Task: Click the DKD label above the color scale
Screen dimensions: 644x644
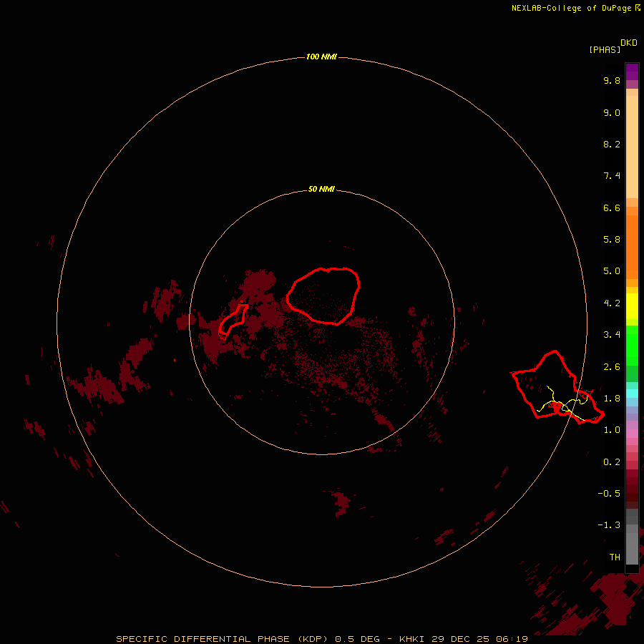Action: tap(629, 43)
